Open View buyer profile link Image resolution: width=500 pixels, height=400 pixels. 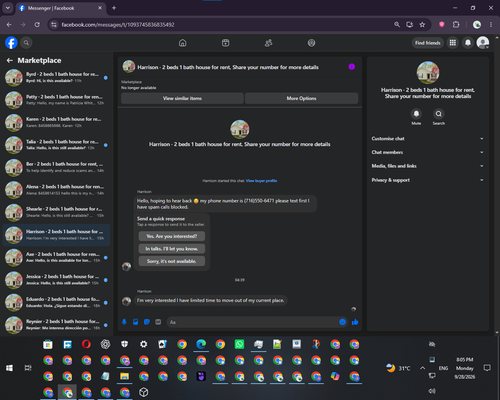pyautogui.click(x=261, y=181)
